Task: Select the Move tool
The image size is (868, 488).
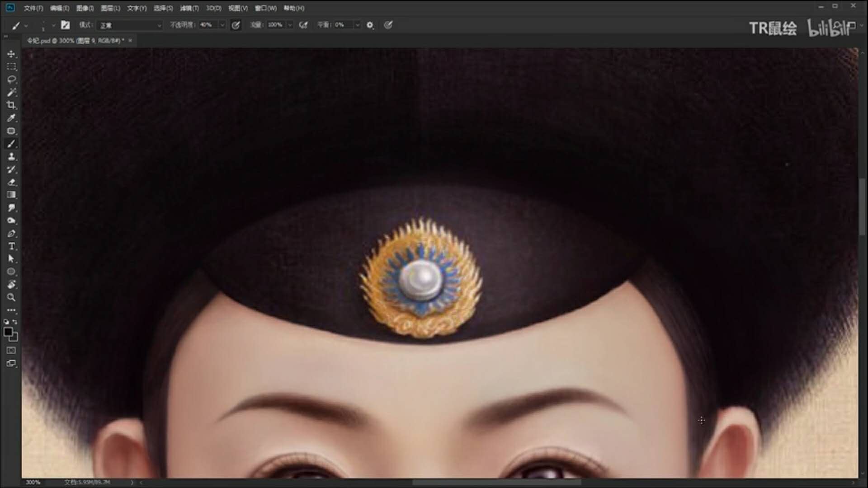Action: pos(11,54)
